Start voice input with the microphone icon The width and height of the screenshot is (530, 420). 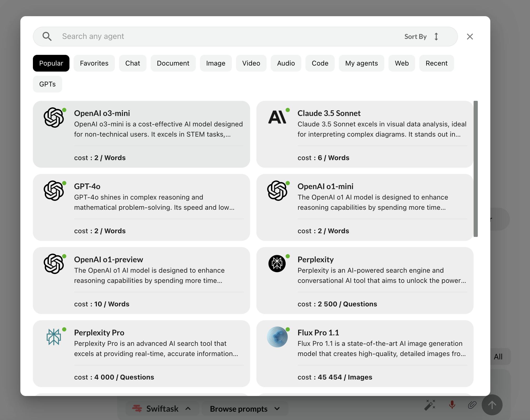pyautogui.click(x=451, y=405)
